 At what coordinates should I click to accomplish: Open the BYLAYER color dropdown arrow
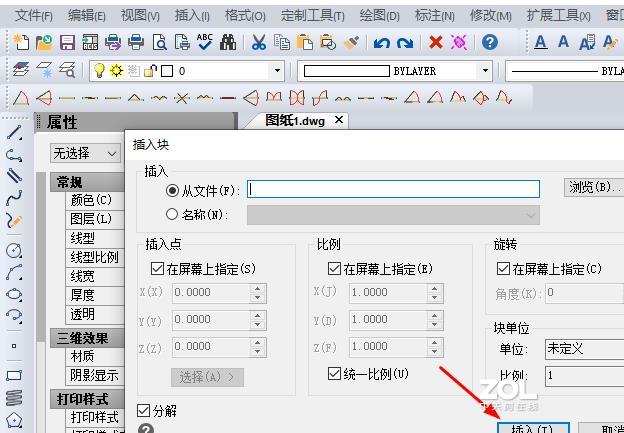(485, 71)
